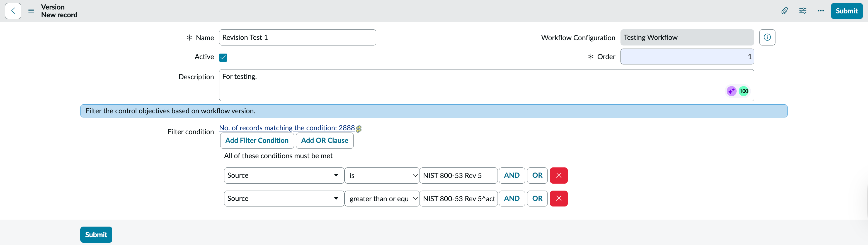Click the Name field 'Revision Test 1'
This screenshot has height=245, width=868.
pos(297,37)
